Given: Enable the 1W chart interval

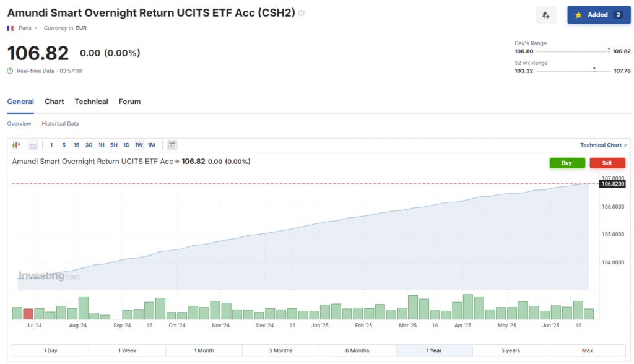Looking at the screenshot, I should pyautogui.click(x=139, y=144).
